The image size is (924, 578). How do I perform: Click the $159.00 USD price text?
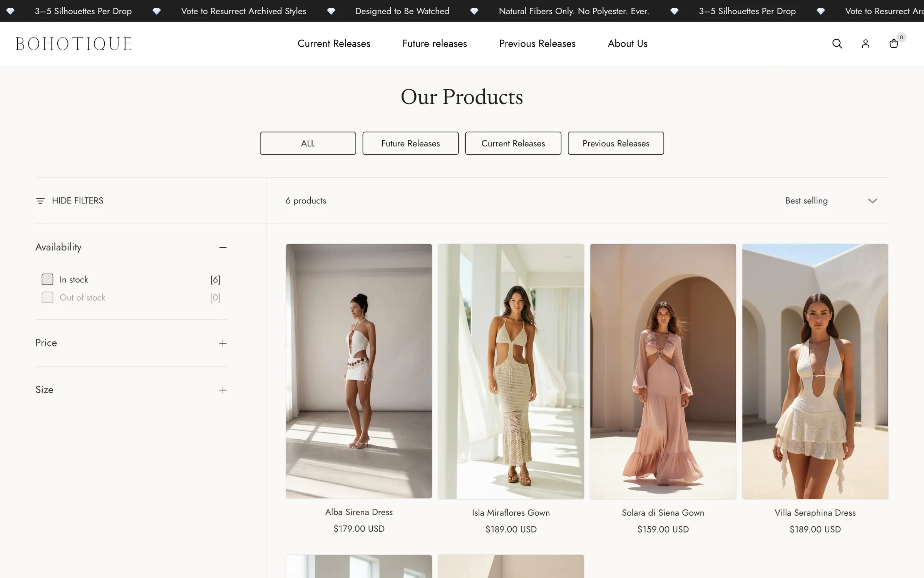[x=663, y=529]
